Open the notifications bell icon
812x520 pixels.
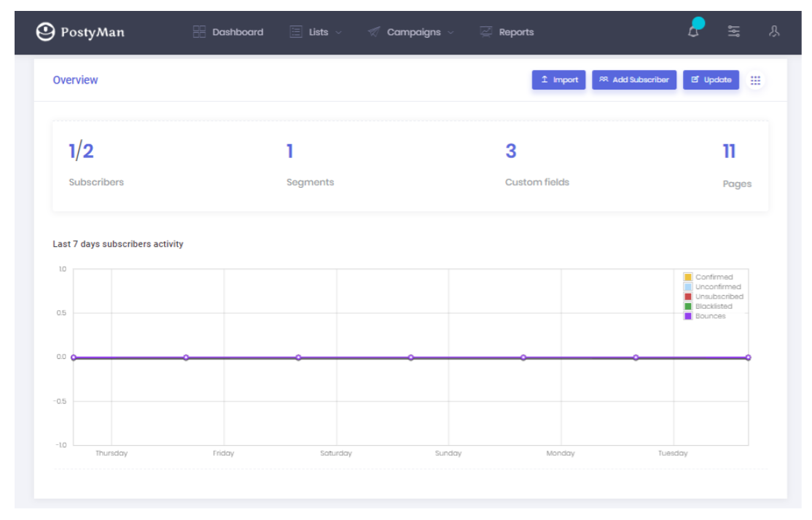pyautogui.click(x=693, y=31)
